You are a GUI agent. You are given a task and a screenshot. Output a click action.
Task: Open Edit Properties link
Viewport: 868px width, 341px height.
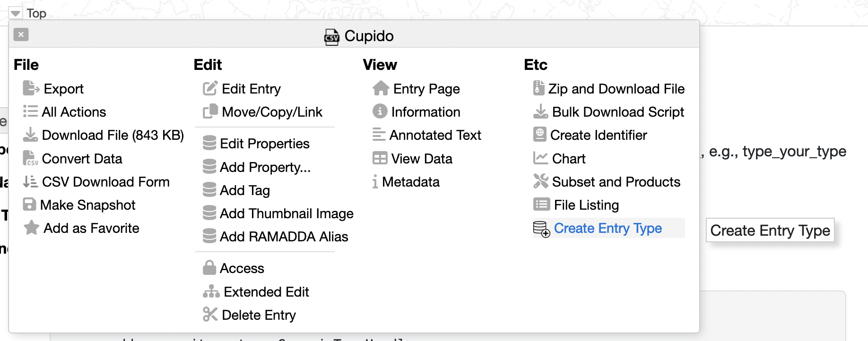[264, 144]
